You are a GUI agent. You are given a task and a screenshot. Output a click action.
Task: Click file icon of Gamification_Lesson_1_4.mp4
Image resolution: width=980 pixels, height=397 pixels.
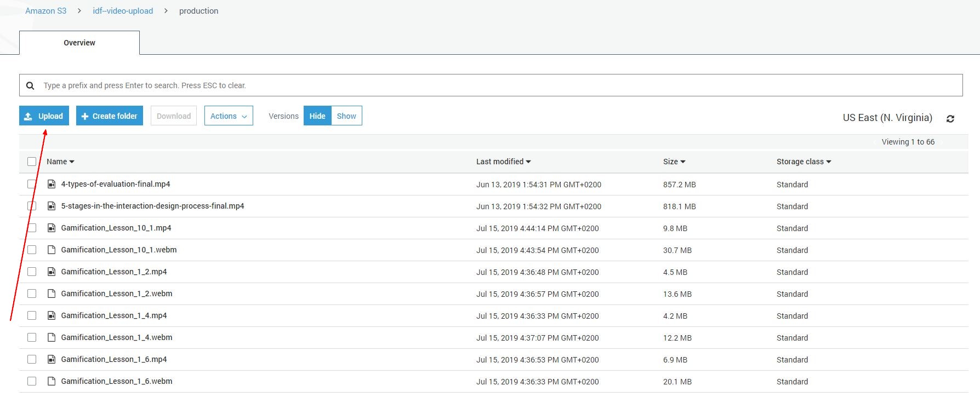(x=52, y=315)
